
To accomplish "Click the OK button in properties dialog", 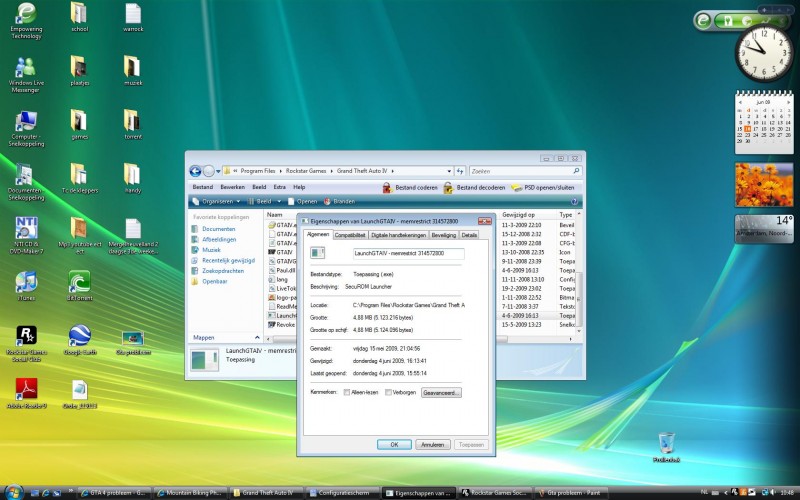I will click(394, 445).
